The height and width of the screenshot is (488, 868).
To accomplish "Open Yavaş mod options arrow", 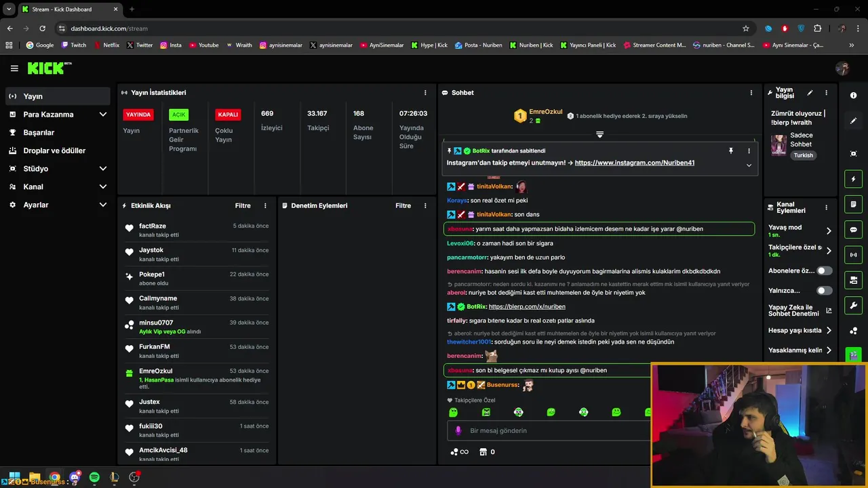I will click(828, 231).
